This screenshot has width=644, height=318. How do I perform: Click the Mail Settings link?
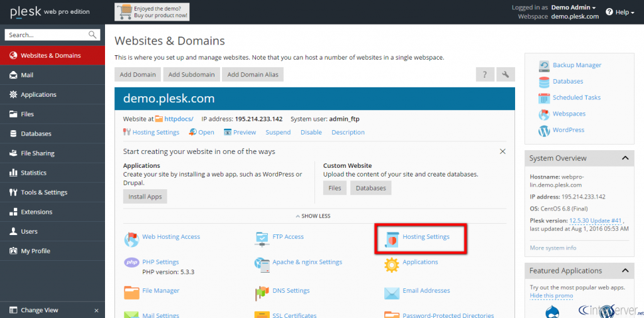coord(160,315)
